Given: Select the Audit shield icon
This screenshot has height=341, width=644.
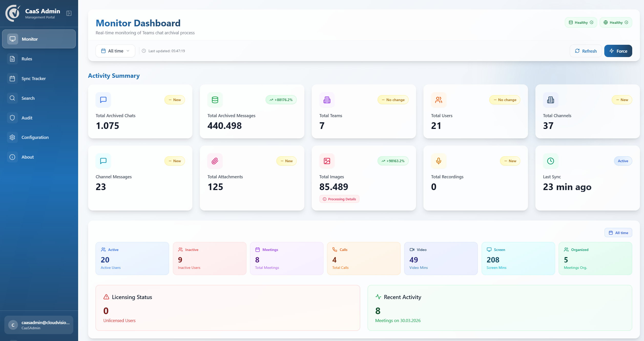Looking at the screenshot, I should click(x=13, y=118).
